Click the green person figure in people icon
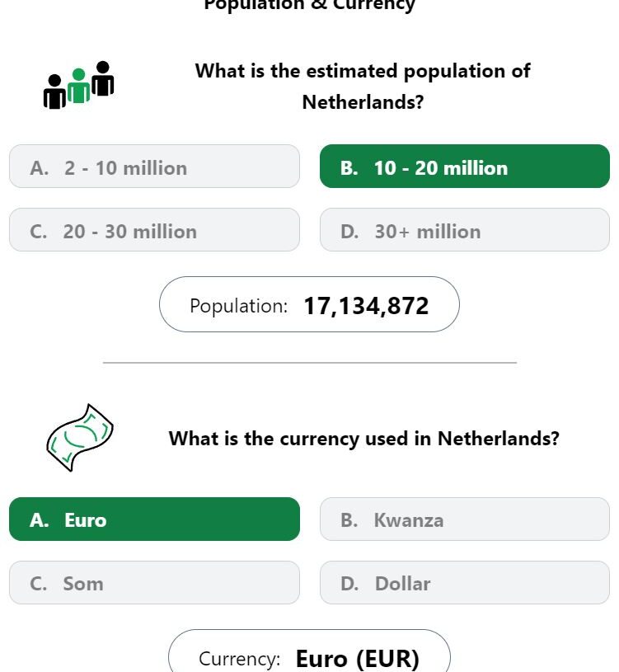Image resolution: width=619 pixels, height=672 pixels. (79, 86)
